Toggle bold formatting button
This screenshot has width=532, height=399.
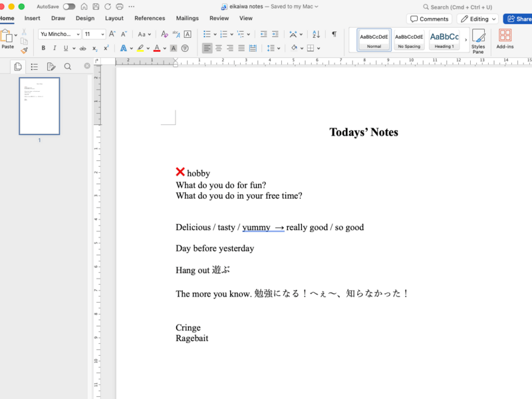(x=43, y=48)
